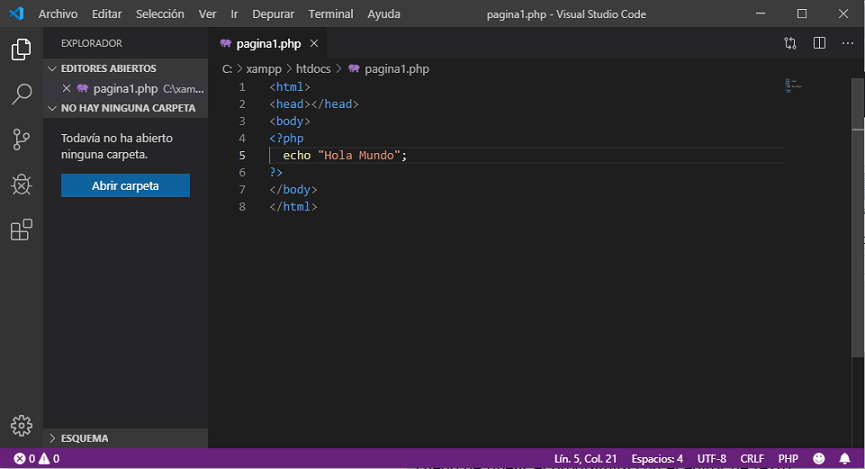
Task: Change line ending via CRLF status item
Action: tap(752, 459)
